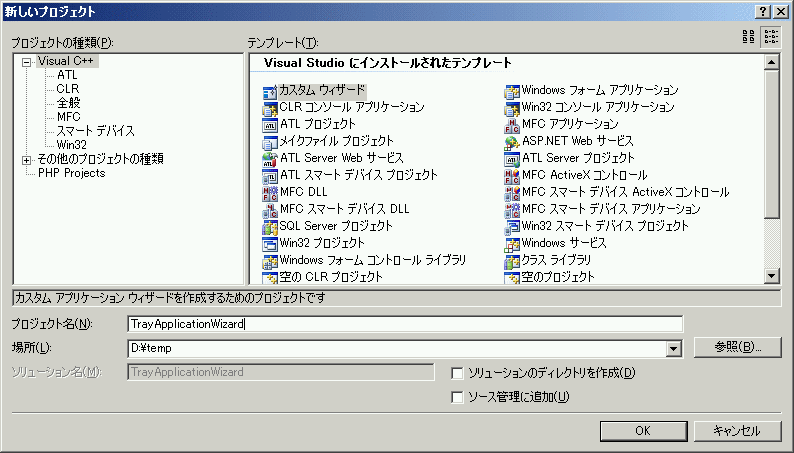Choose the MFC ActiveX コントロール icon
Image resolution: width=794 pixels, height=453 pixels.
(x=512, y=177)
